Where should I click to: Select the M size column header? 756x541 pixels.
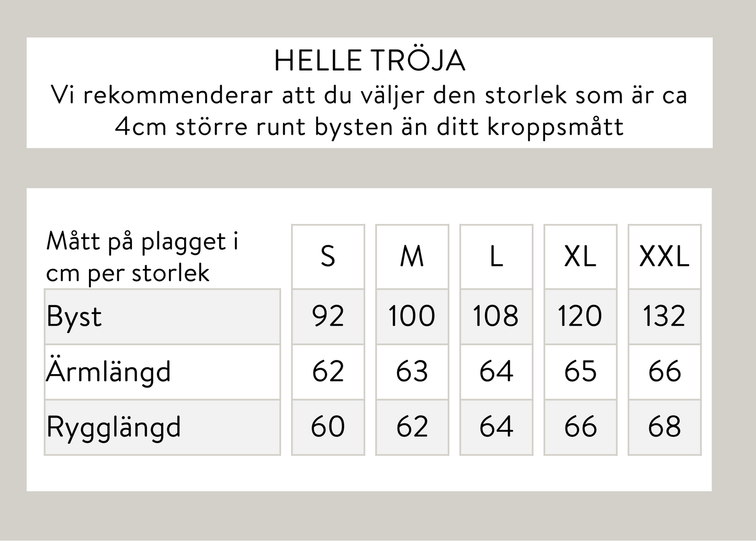tap(412, 256)
